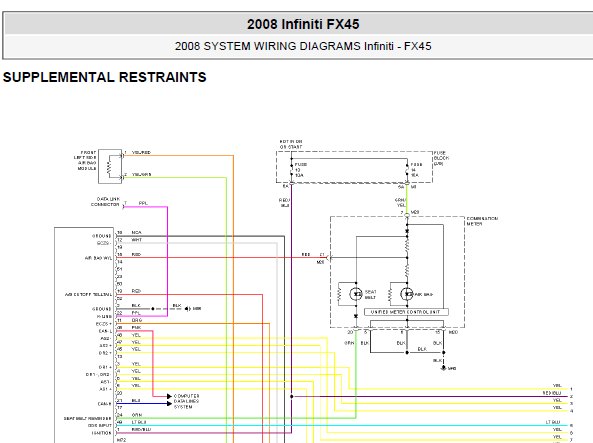Click the 'HOT IN ON OR START' label

291,144
